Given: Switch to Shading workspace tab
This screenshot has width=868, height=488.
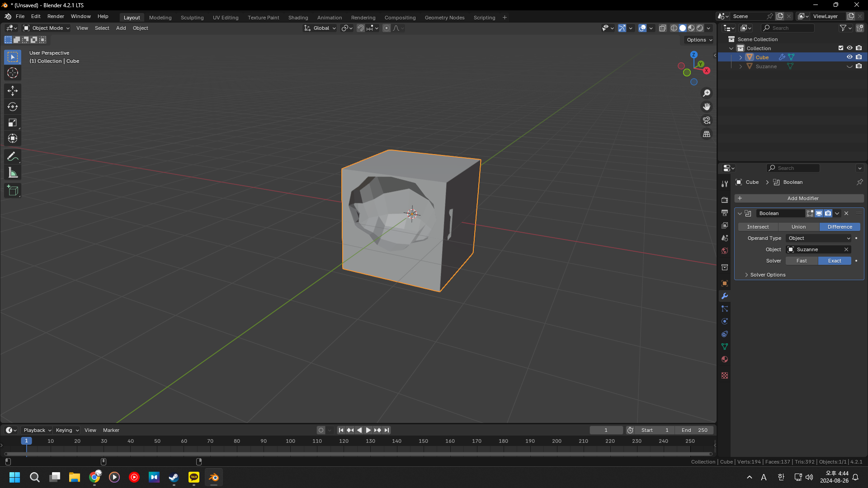Looking at the screenshot, I should pyautogui.click(x=298, y=18).
